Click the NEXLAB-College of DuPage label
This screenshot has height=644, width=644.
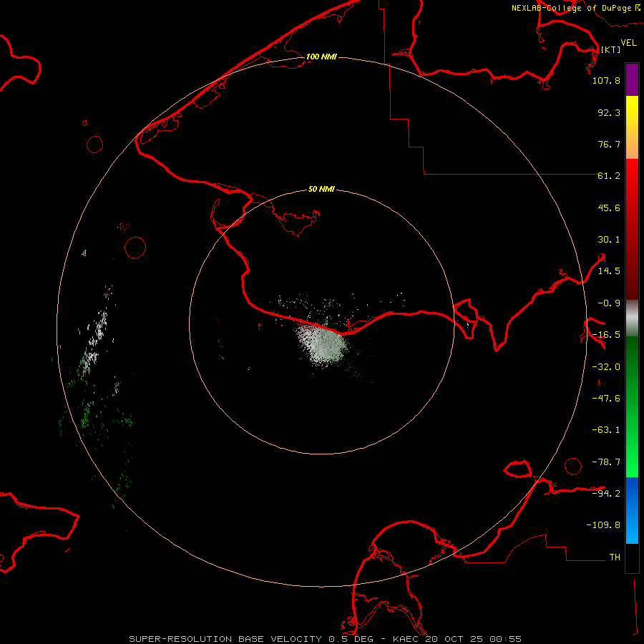coord(571,8)
